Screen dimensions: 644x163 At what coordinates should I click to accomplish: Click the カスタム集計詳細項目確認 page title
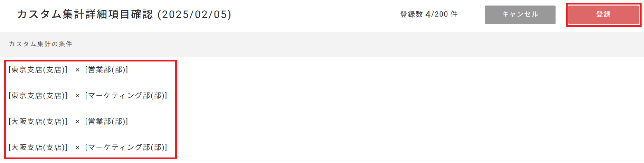(85, 14)
